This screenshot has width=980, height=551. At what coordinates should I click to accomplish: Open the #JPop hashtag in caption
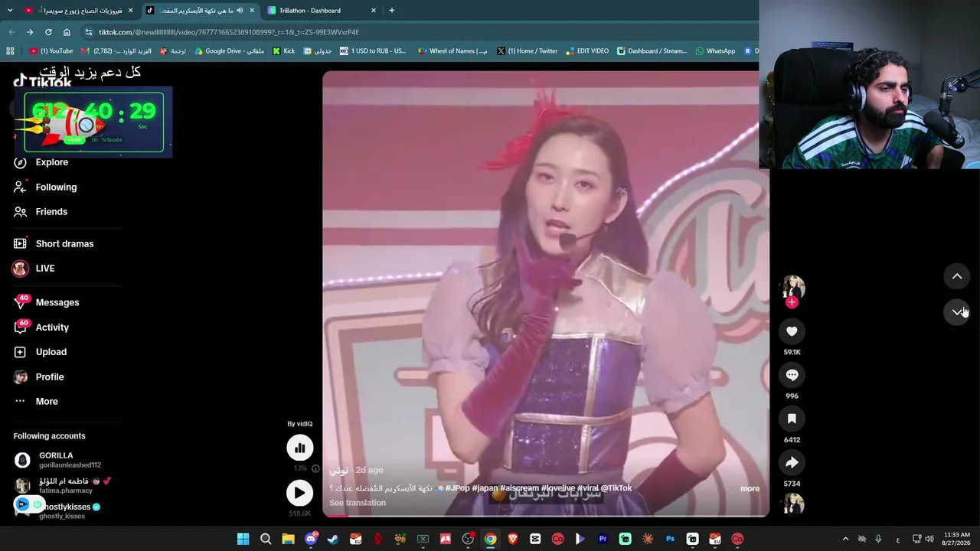click(457, 488)
